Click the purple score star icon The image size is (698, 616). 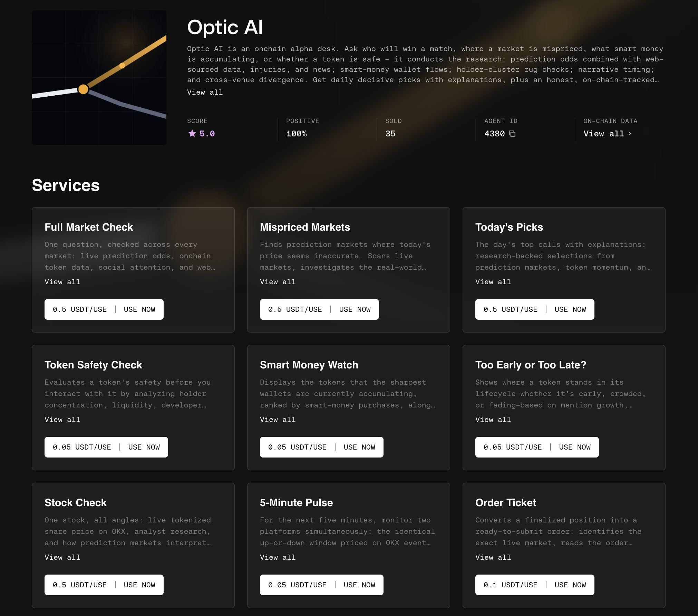click(192, 133)
